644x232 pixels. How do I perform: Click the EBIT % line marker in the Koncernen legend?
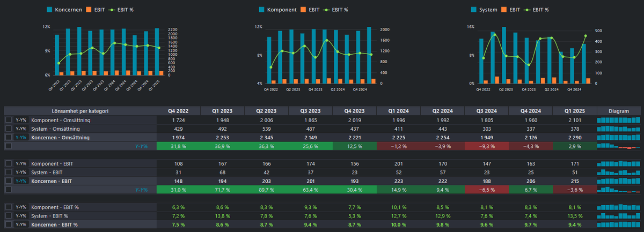tap(112, 10)
